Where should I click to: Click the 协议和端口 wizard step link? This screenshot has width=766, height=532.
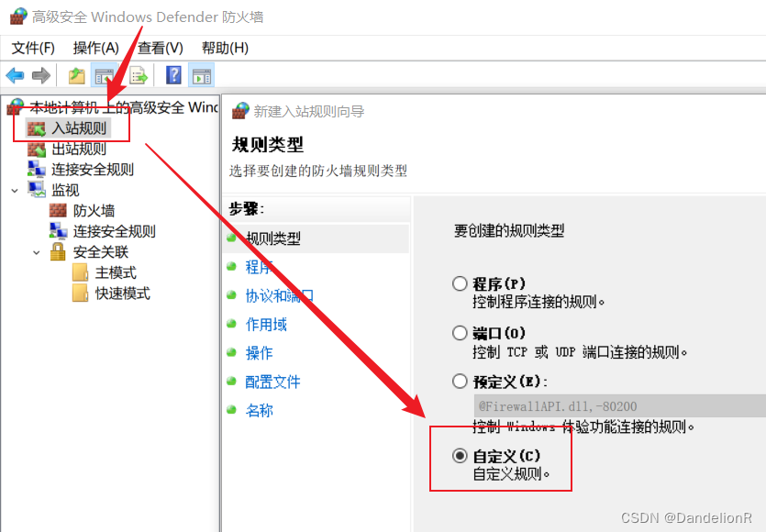(x=282, y=297)
